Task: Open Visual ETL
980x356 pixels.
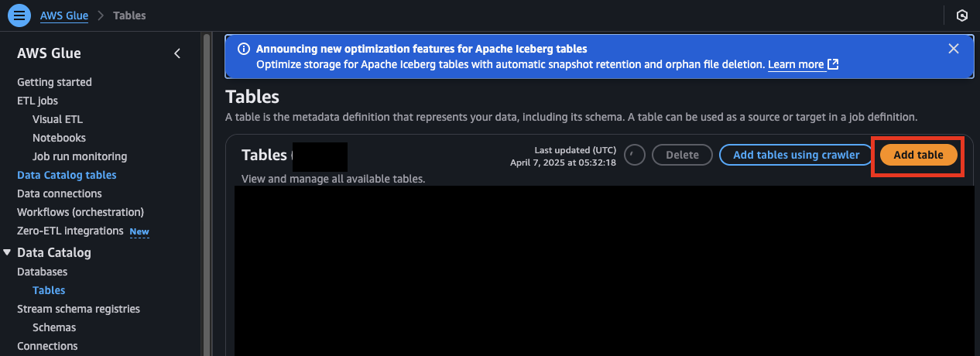Action: tap(57, 119)
